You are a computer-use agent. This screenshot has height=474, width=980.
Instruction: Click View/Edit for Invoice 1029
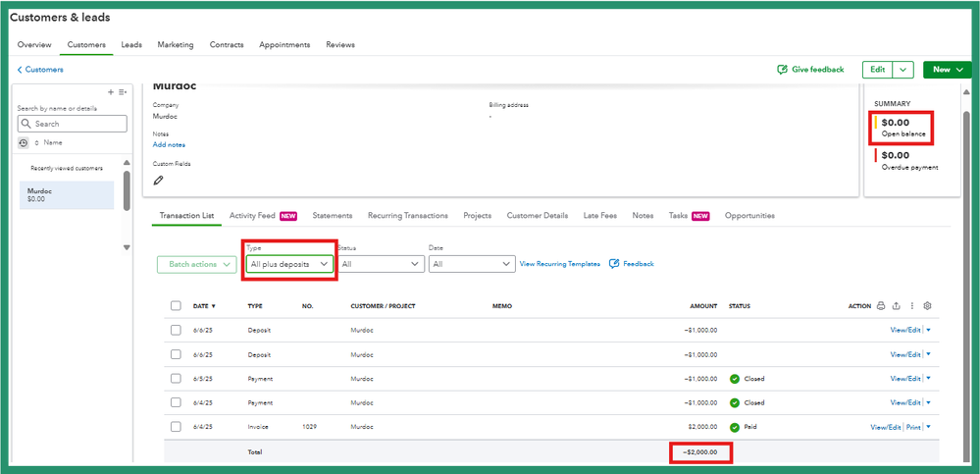click(886, 427)
